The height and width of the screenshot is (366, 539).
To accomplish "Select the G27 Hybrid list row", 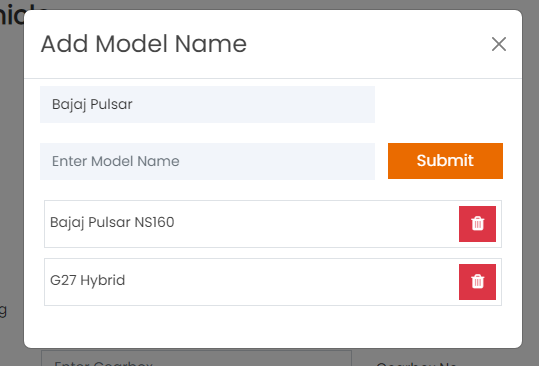I will pos(273,282).
